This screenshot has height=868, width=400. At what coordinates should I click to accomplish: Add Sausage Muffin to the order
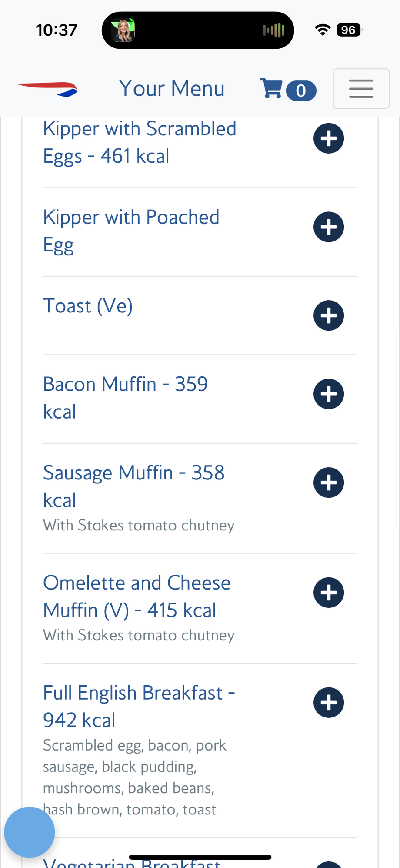(x=329, y=483)
